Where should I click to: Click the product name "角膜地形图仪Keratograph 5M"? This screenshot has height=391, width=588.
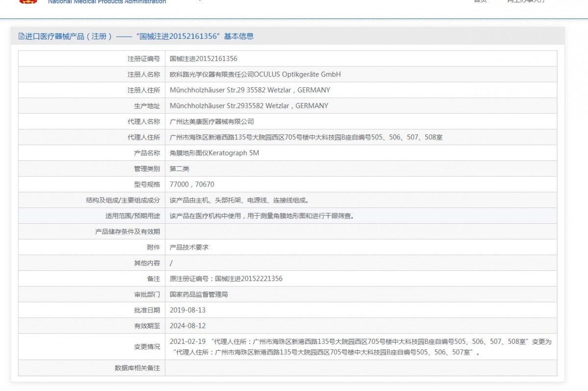214,153
